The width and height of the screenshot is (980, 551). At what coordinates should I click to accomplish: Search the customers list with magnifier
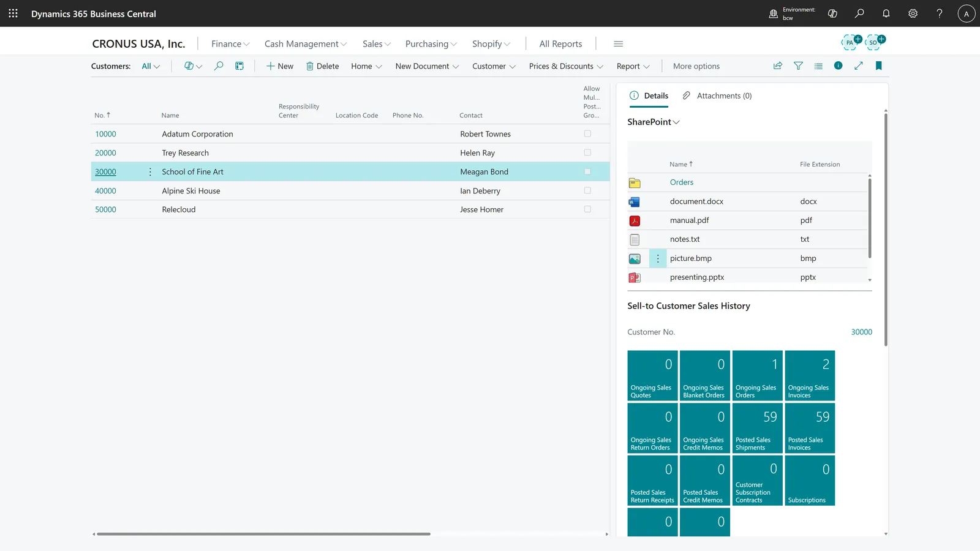click(219, 66)
